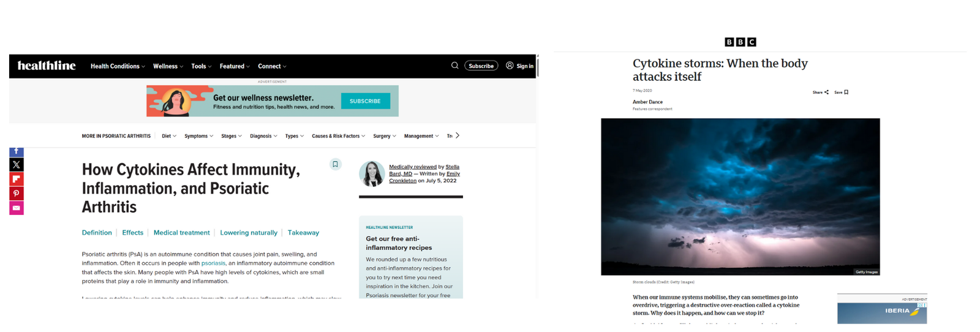Bookmark the Healthline cytokines article
Screen dimensions: 980x332
[x=335, y=164]
